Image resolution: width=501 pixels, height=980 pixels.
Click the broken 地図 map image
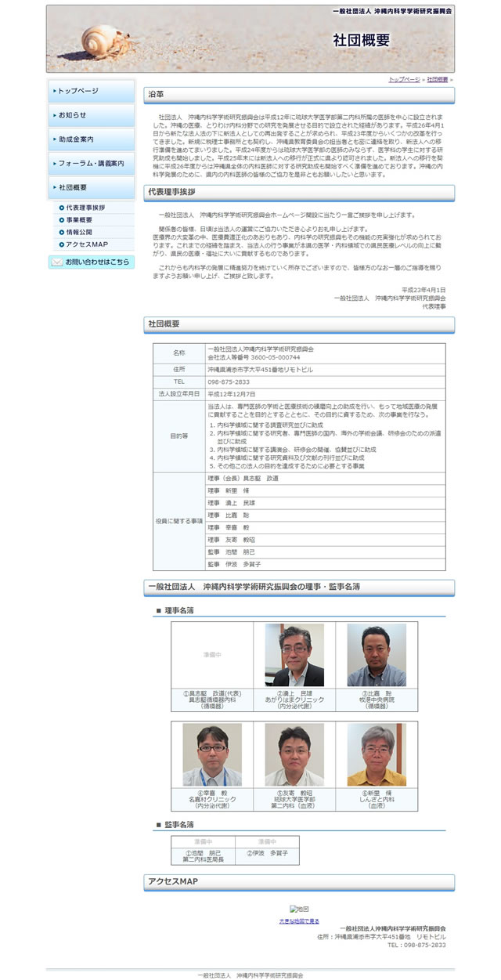point(299,909)
